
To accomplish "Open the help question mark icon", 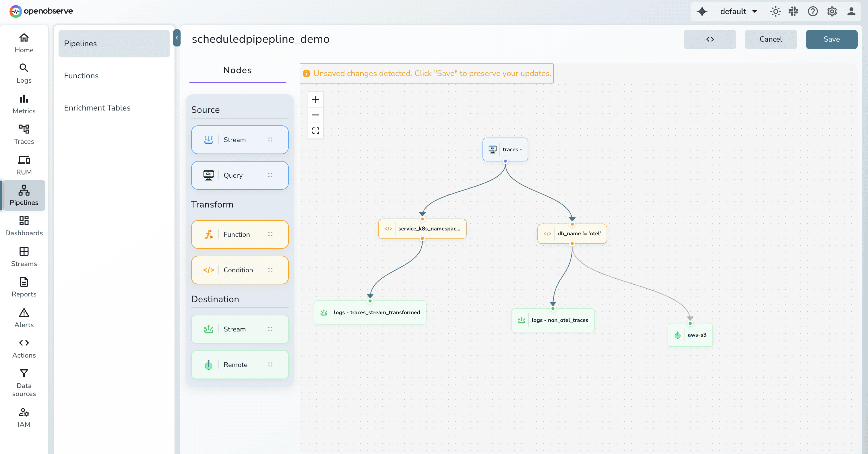I will [812, 11].
